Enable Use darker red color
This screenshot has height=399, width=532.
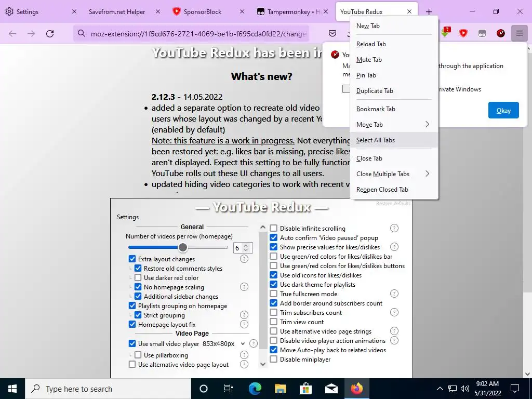point(138,277)
